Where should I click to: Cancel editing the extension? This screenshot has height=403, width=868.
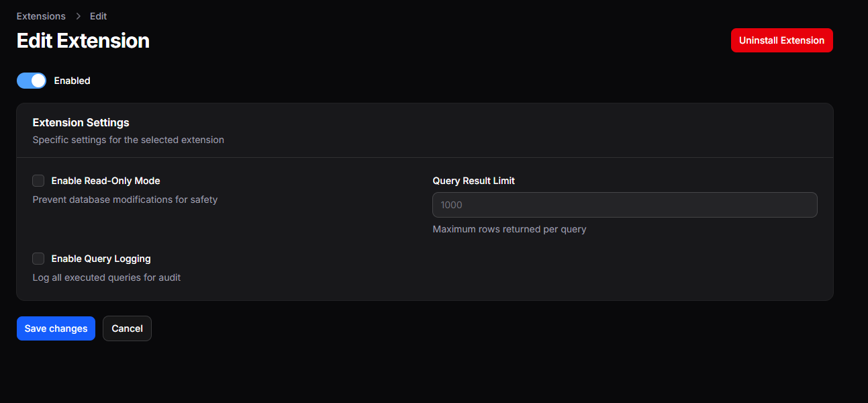[127, 328]
